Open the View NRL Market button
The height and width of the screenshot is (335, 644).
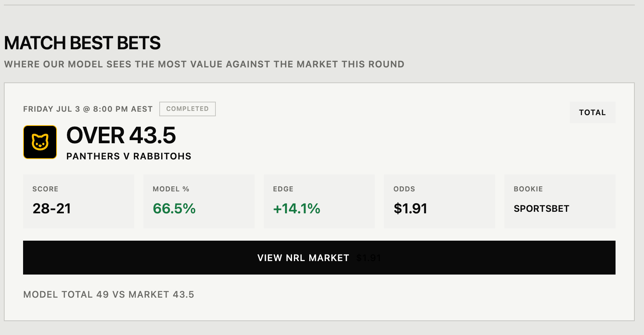coord(319,258)
